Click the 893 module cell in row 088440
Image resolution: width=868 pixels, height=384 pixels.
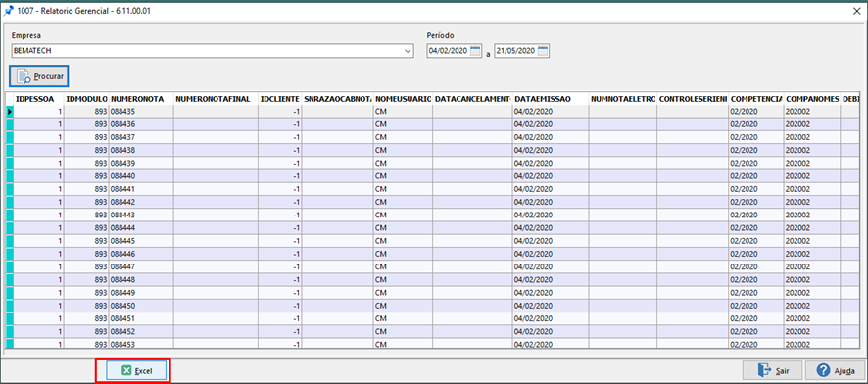point(86,175)
